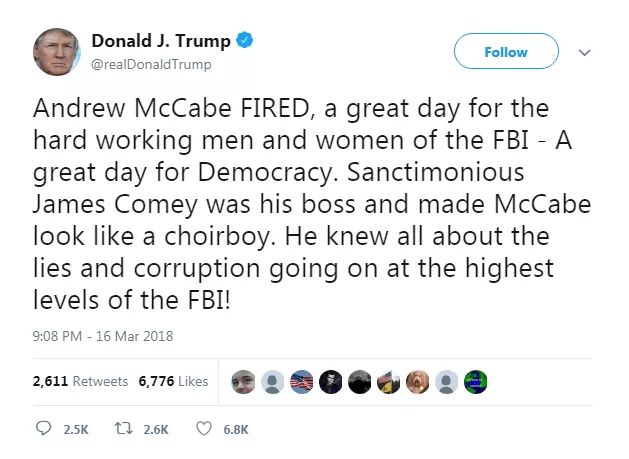View the 6,776 Likes list

[x=174, y=381]
